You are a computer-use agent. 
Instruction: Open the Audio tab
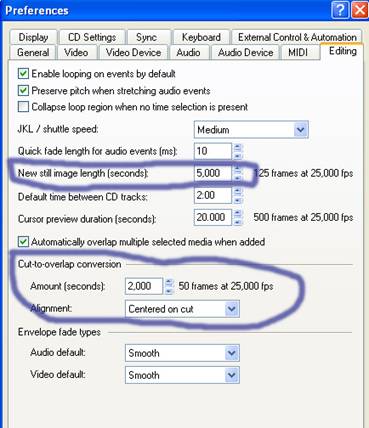188,52
